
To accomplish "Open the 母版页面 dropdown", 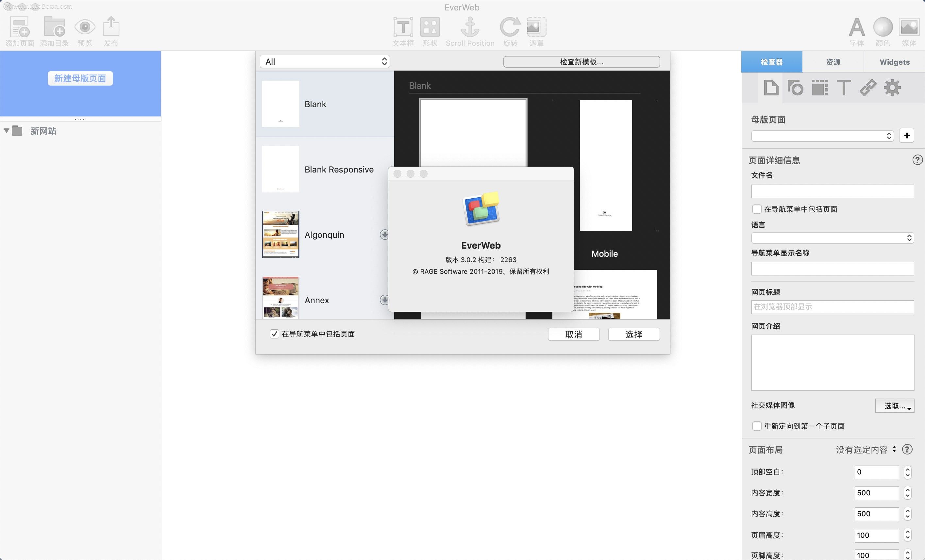I will [822, 136].
